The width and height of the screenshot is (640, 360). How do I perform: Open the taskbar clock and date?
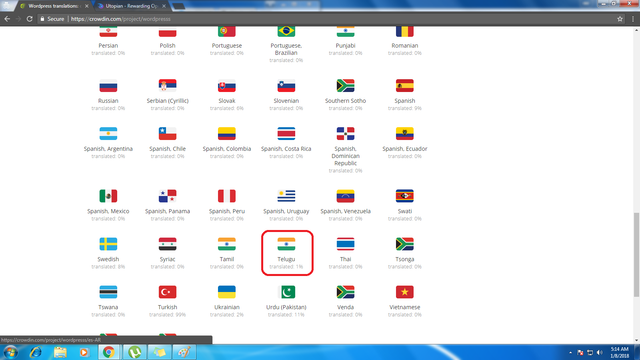click(x=620, y=352)
